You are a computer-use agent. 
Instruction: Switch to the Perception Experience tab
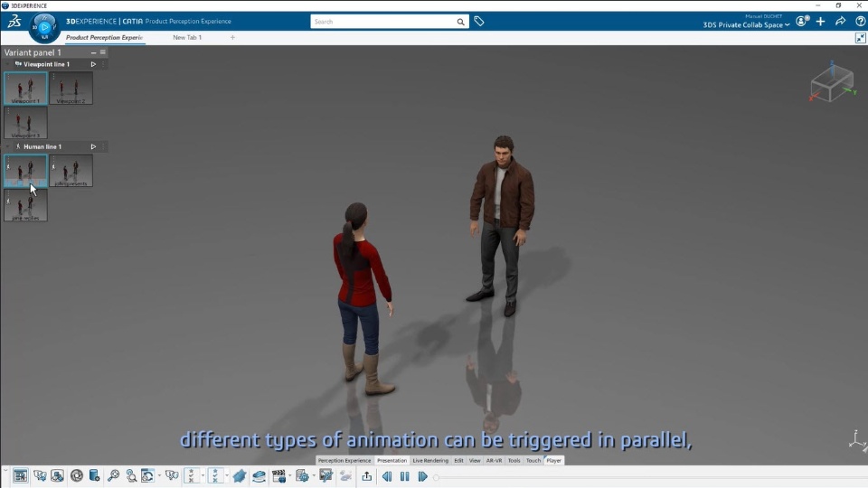344,460
